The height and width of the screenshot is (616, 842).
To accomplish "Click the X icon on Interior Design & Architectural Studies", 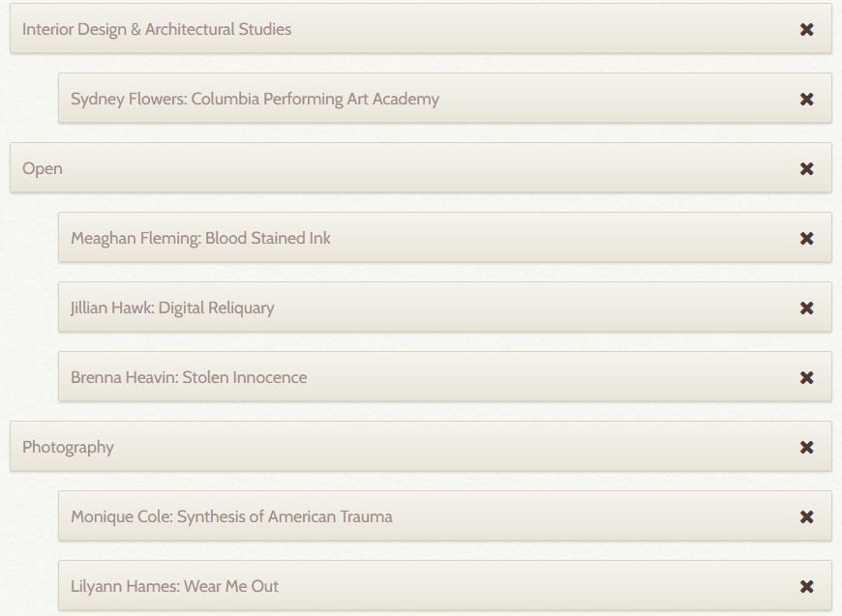I will pos(806,30).
